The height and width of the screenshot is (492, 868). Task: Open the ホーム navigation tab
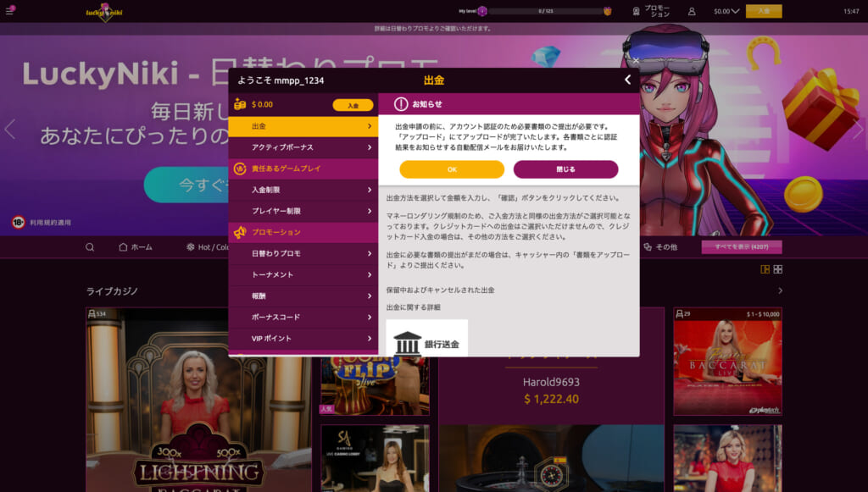pos(136,247)
